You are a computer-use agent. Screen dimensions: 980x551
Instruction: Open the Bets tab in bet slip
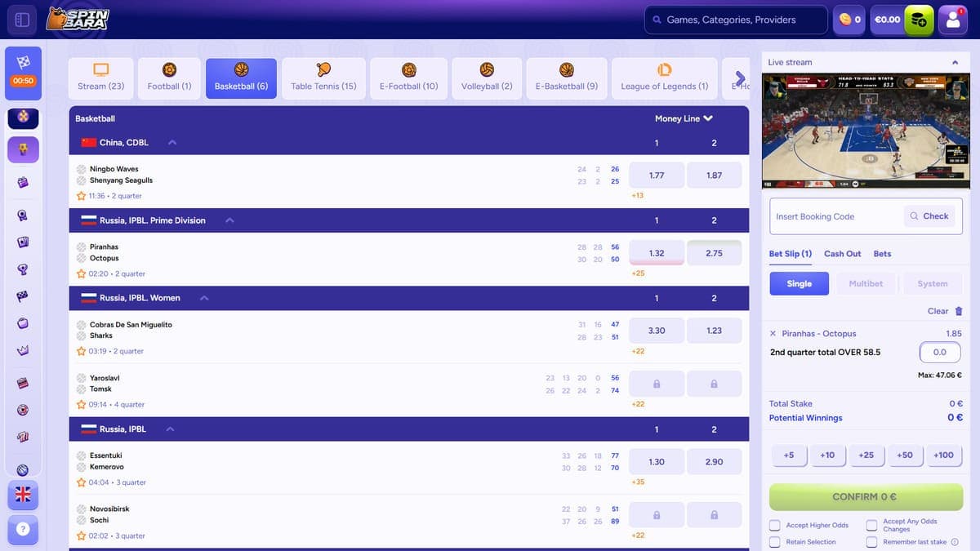tap(882, 254)
